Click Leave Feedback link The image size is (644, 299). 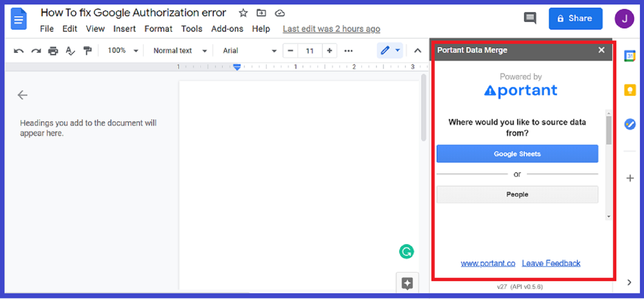pos(551,263)
